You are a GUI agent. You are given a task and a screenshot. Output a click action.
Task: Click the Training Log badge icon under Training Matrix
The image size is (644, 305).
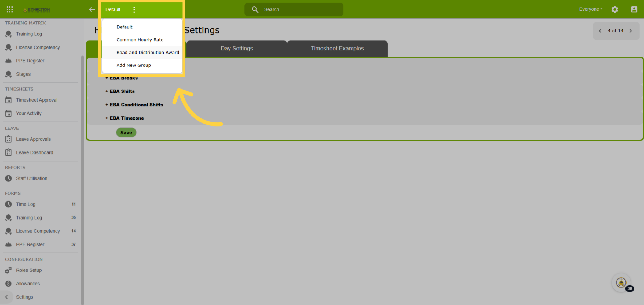coord(8,34)
